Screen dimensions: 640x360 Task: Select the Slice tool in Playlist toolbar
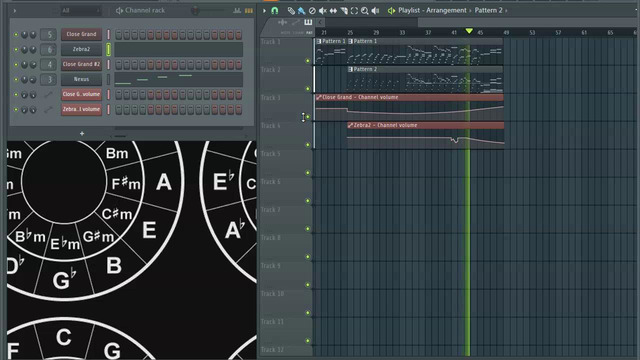tap(344, 11)
